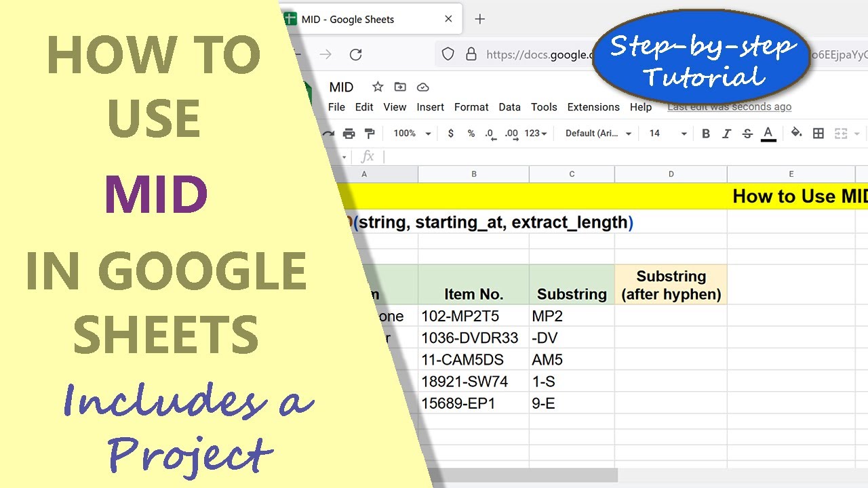This screenshot has height=488, width=868.
Task: Select the cell containing AM5
Action: pos(572,360)
